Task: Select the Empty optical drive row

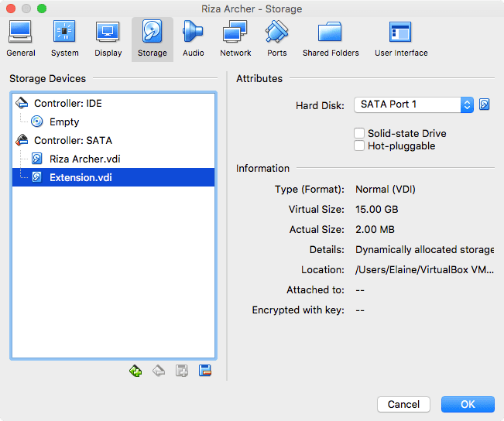Action: pos(114,122)
